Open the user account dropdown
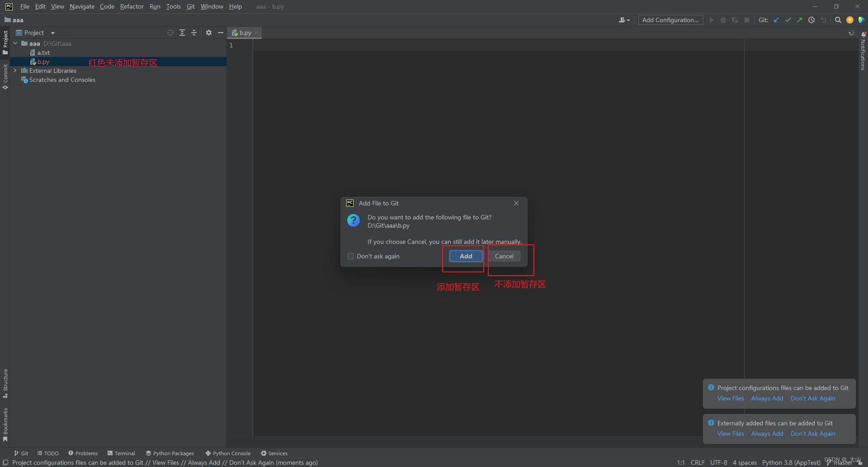 click(624, 20)
